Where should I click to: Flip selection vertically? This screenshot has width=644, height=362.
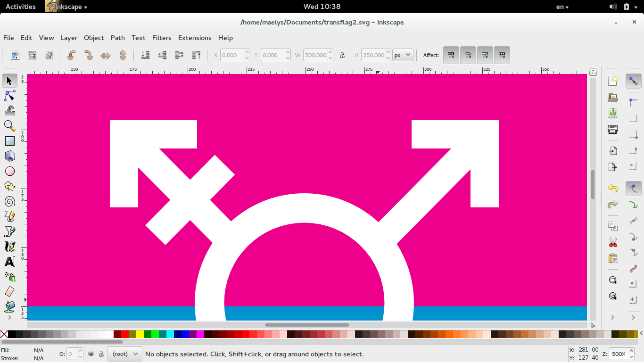pos(123,55)
